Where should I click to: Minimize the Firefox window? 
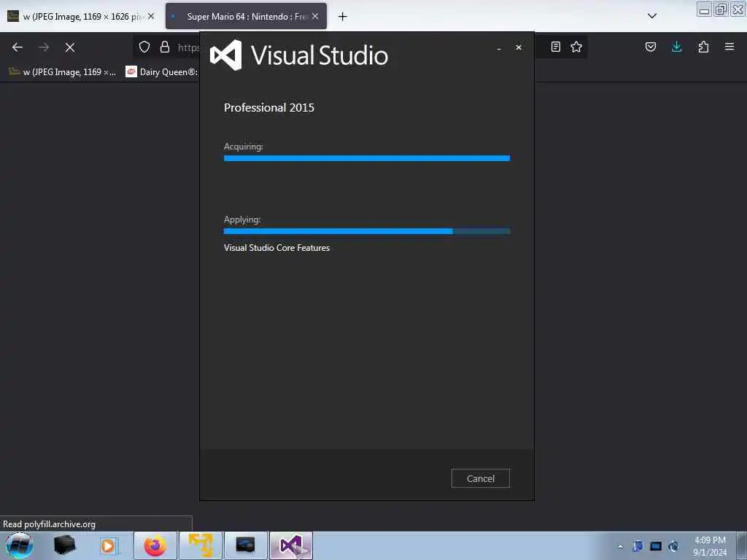(x=704, y=9)
